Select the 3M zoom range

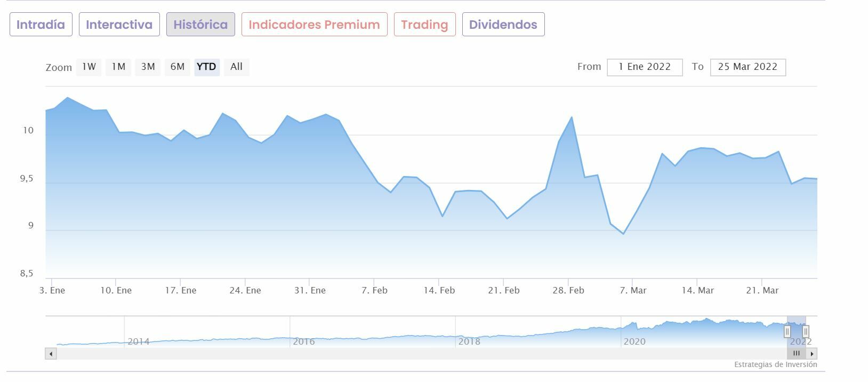[148, 67]
